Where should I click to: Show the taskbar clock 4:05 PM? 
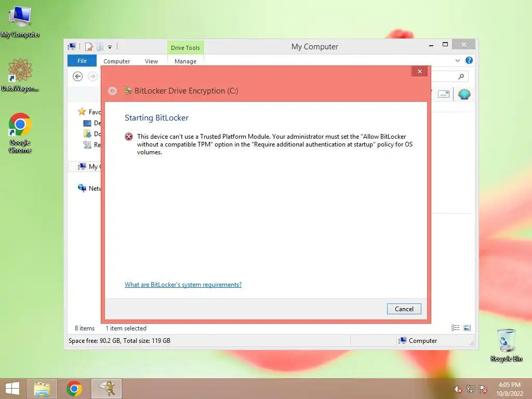click(509, 385)
